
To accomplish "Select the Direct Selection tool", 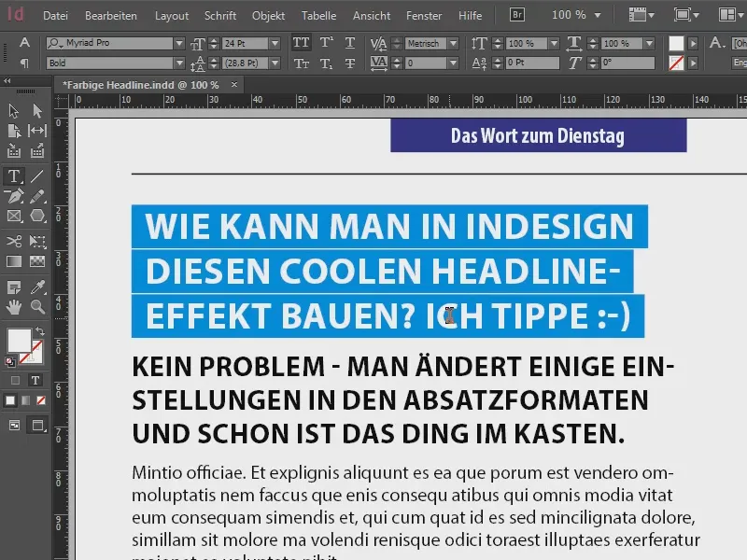I will pyautogui.click(x=37, y=111).
